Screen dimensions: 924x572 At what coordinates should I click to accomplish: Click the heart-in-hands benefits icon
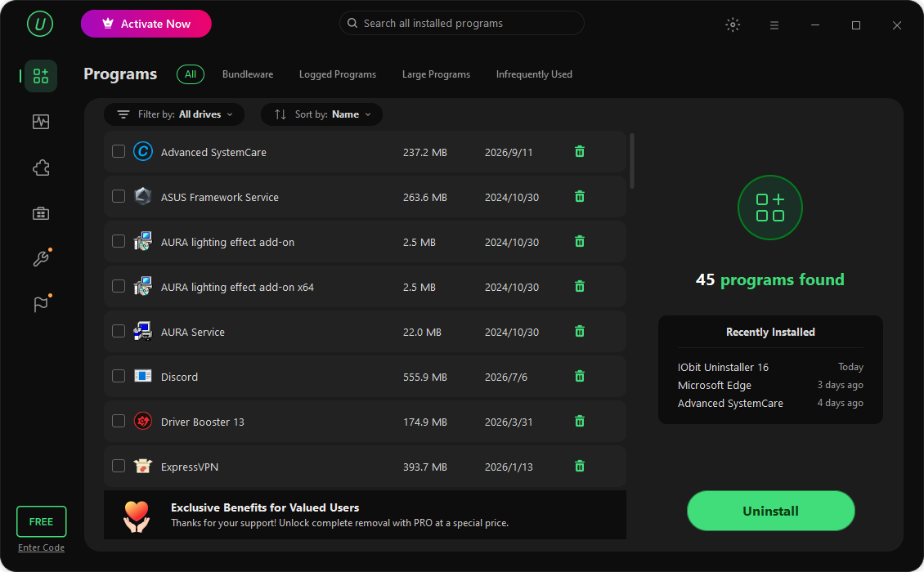136,516
